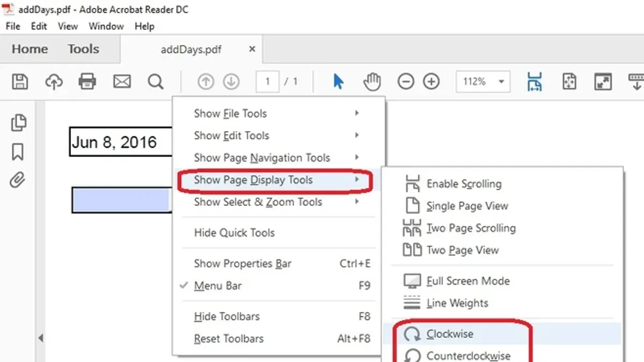Activate the Hand pan tool
644x362 pixels.
[x=372, y=82]
